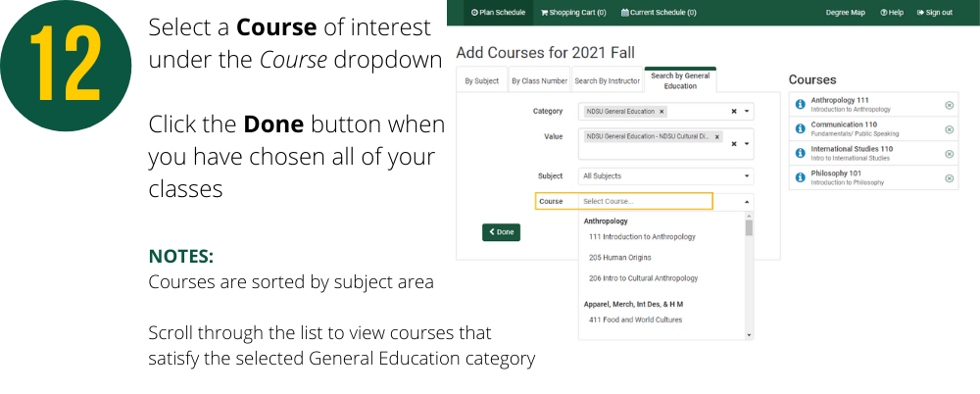Click info icon for Communication 110
This screenshot has height=394, width=980.
click(x=800, y=129)
